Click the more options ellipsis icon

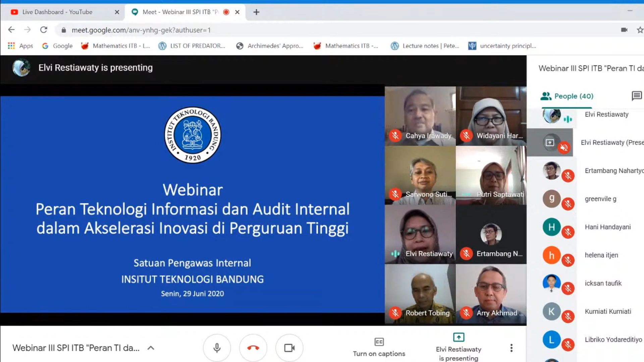[511, 348]
